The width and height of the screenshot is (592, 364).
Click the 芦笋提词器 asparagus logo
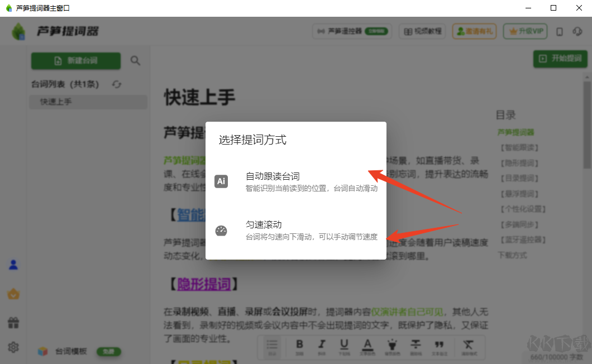(18, 31)
